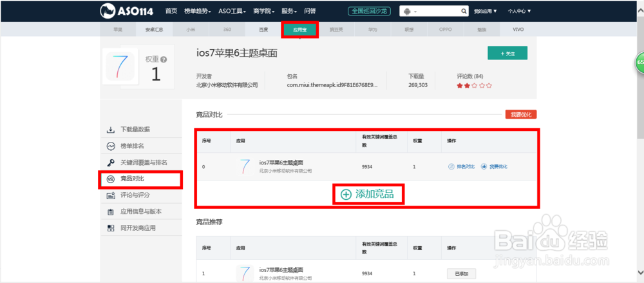Expand the 商学院 menu
The image size is (644, 283).
click(263, 11)
